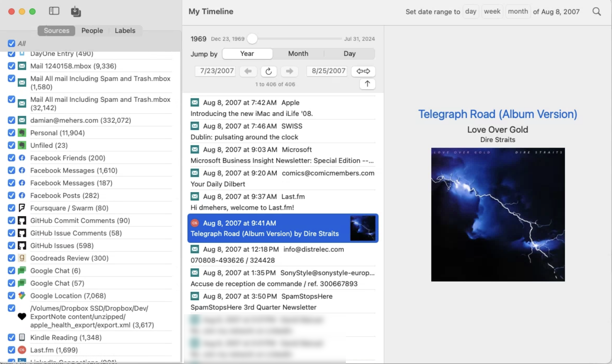Click the back arrow date button
The width and height of the screenshot is (612, 364).
(248, 71)
